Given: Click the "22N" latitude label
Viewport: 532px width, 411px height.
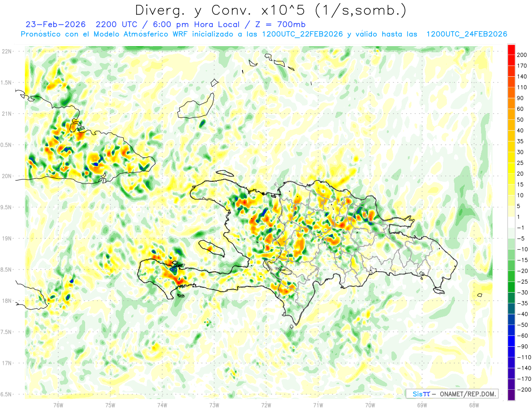Looking at the screenshot, I should [6, 51].
